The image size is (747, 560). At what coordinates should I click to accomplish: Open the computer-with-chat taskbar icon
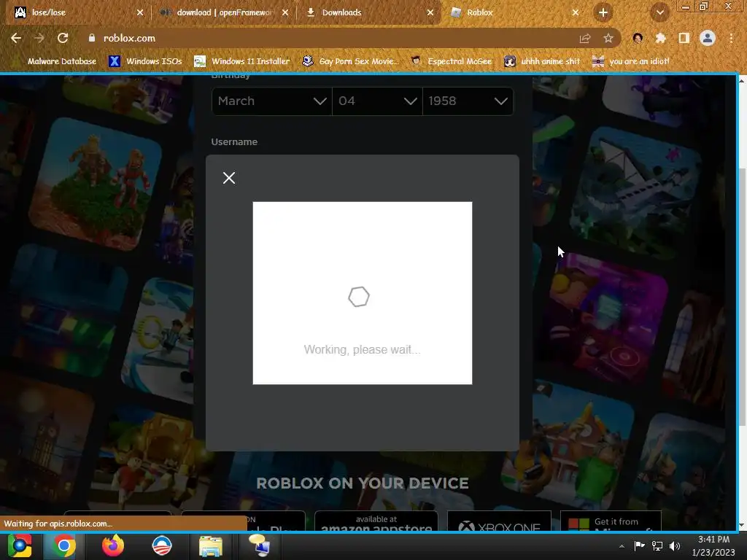(x=259, y=545)
